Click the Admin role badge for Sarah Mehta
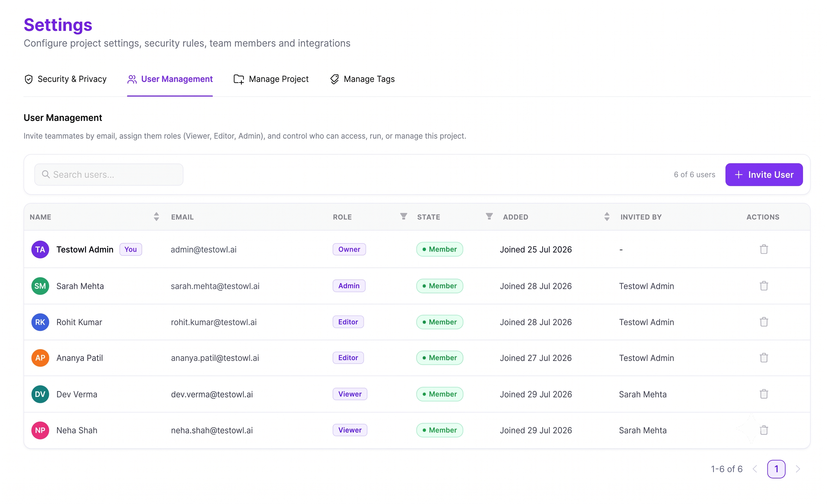This screenshot has width=827, height=504. point(349,286)
